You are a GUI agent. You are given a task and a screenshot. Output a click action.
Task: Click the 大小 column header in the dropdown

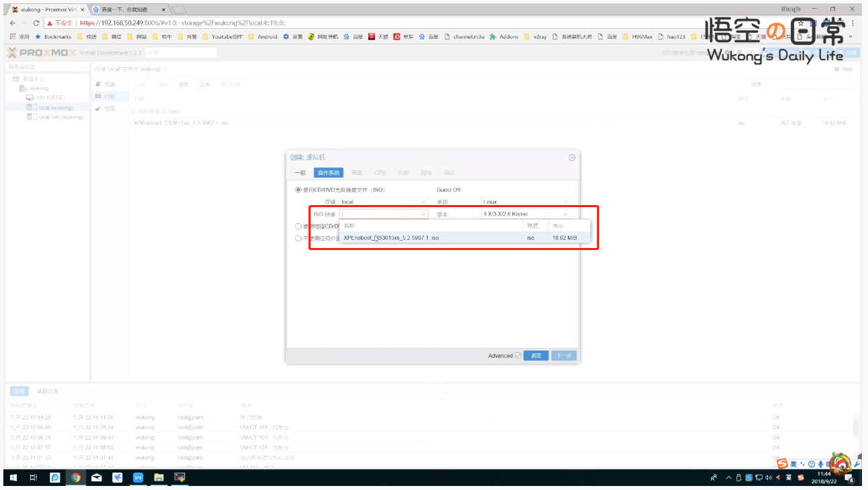tap(569, 226)
